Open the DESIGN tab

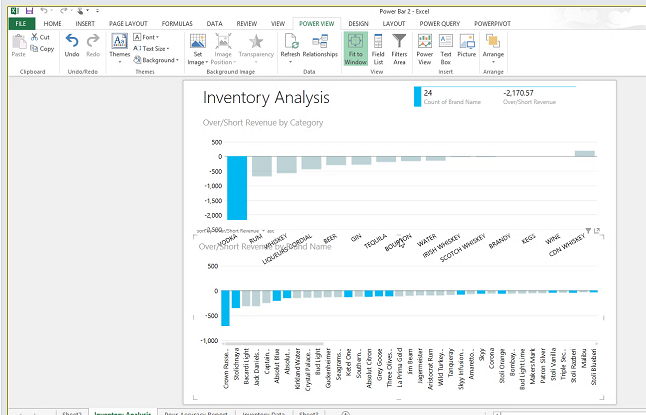(x=358, y=23)
